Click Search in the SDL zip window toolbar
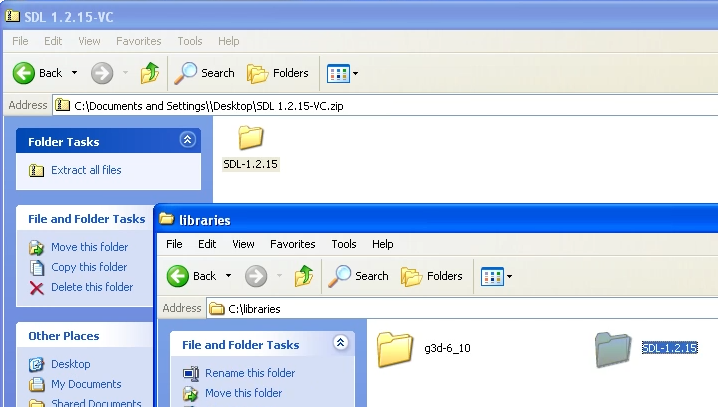 click(205, 73)
